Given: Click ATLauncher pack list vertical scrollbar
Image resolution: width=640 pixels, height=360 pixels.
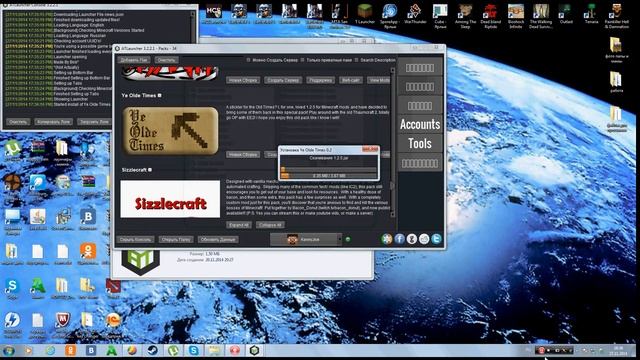Looking at the screenshot, I should click(x=393, y=142).
